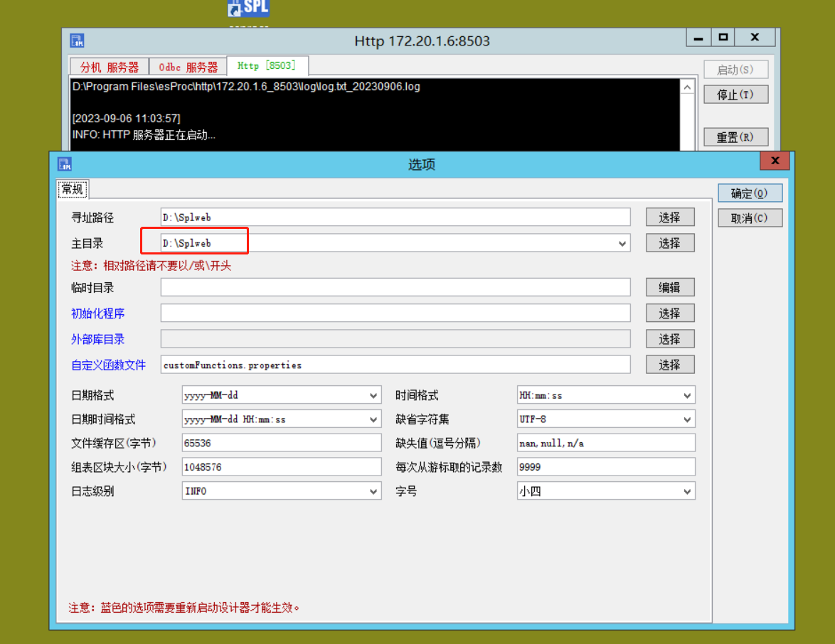Cancel the dialog with 取消(C)

point(750,218)
